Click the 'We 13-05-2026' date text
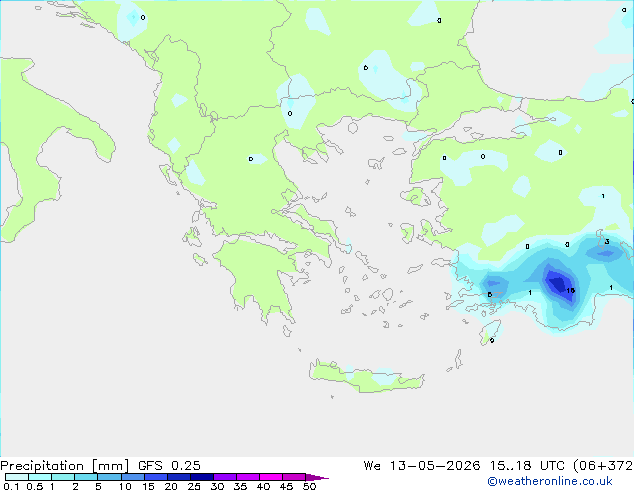Screen dimensions: 634x490 (x=422, y=466)
